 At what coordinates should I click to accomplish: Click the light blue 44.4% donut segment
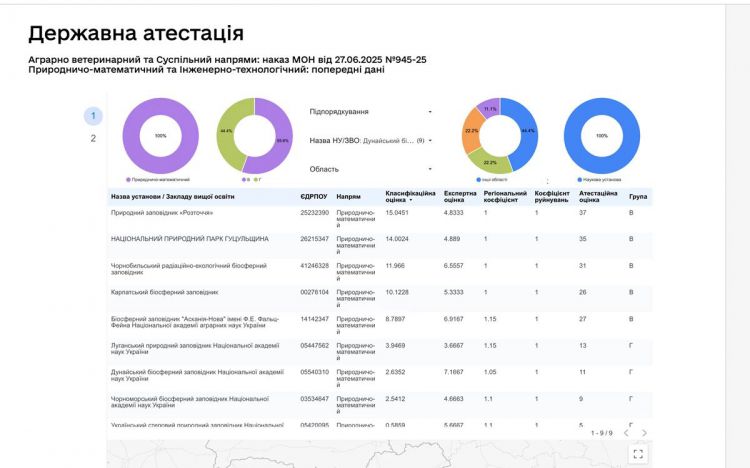pyautogui.click(x=527, y=128)
